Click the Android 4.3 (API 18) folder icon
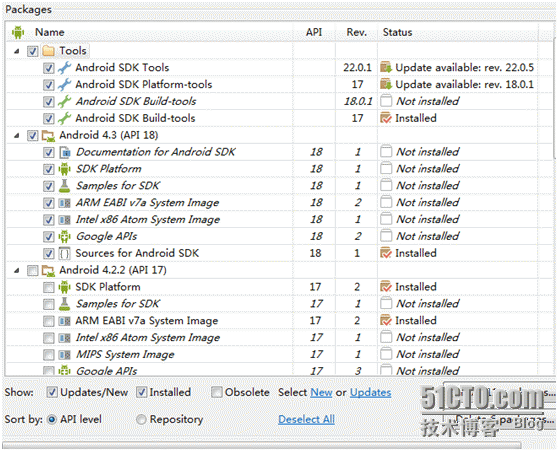This screenshot has width=558, height=451. [x=48, y=136]
